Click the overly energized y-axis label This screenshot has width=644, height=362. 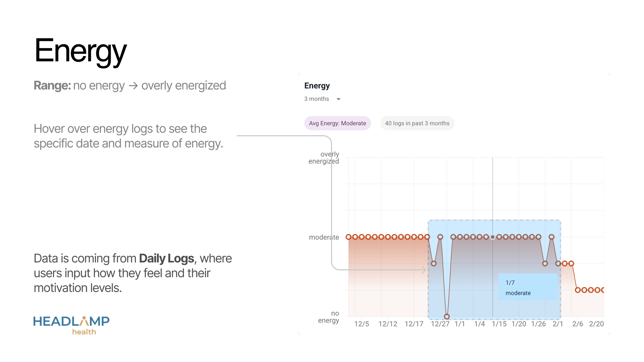324,158
